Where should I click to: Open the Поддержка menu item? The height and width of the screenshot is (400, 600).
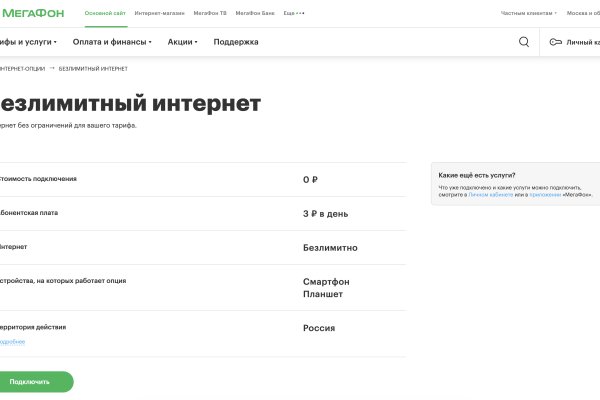tap(236, 42)
